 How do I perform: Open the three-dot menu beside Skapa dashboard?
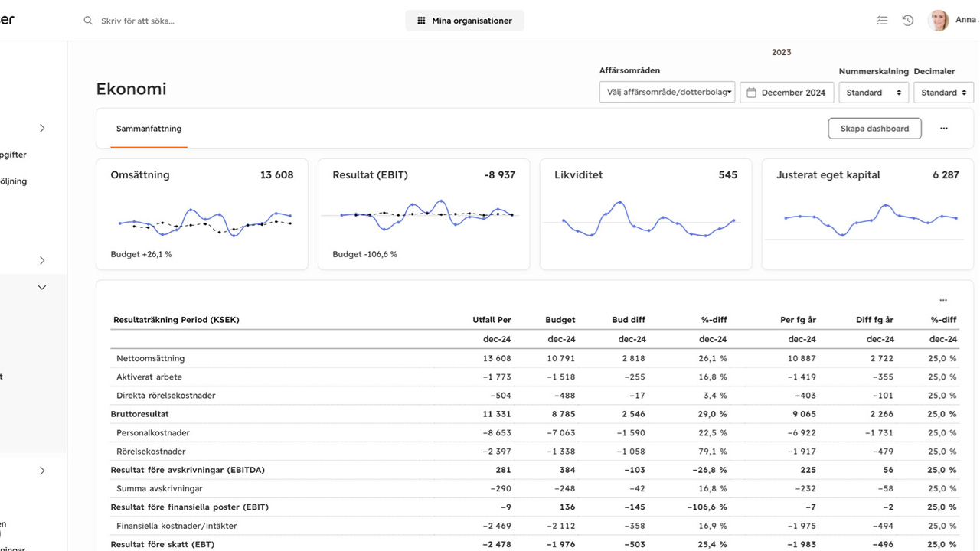click(x=944, y=129)
